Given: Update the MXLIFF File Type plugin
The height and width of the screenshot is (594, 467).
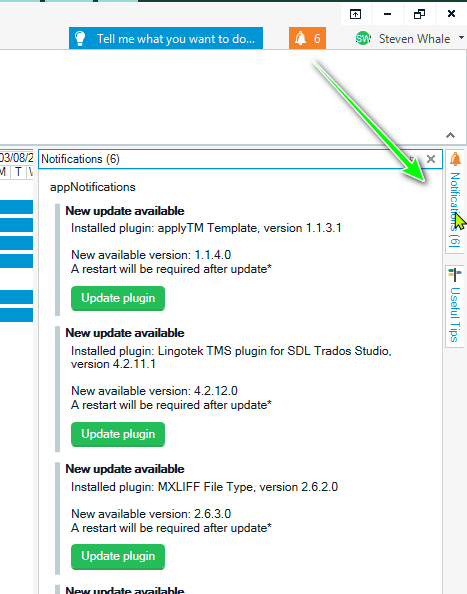Looking at the screenshot, I should coord(118,556).
